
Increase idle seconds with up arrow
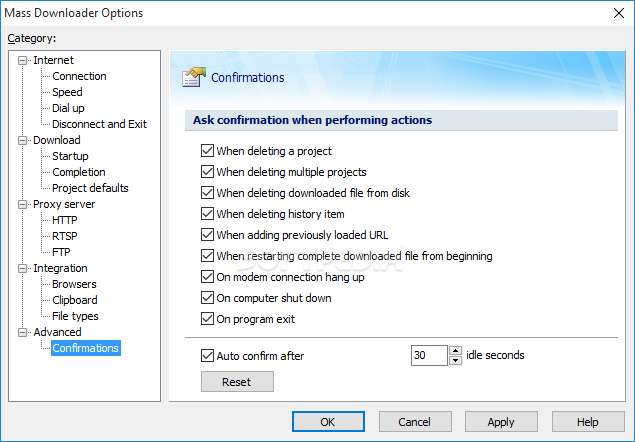456,350
